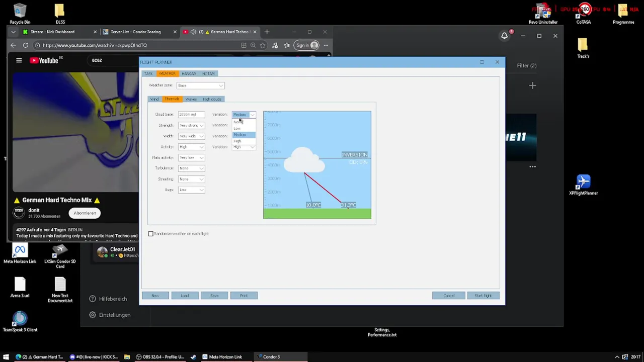The width and height of the screenshot is (644, 362).
Task: Click Filter (2) in the background window
Action: (526, 65)
